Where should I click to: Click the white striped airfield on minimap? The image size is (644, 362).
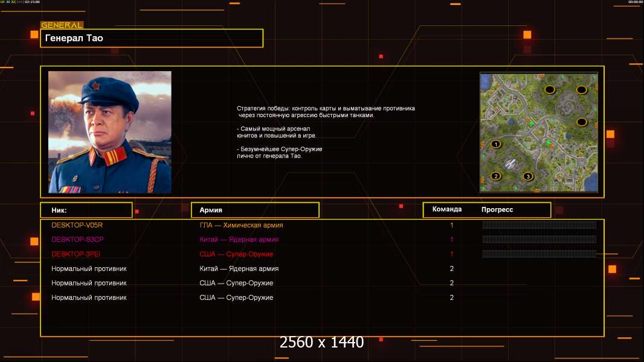[510, 164]
